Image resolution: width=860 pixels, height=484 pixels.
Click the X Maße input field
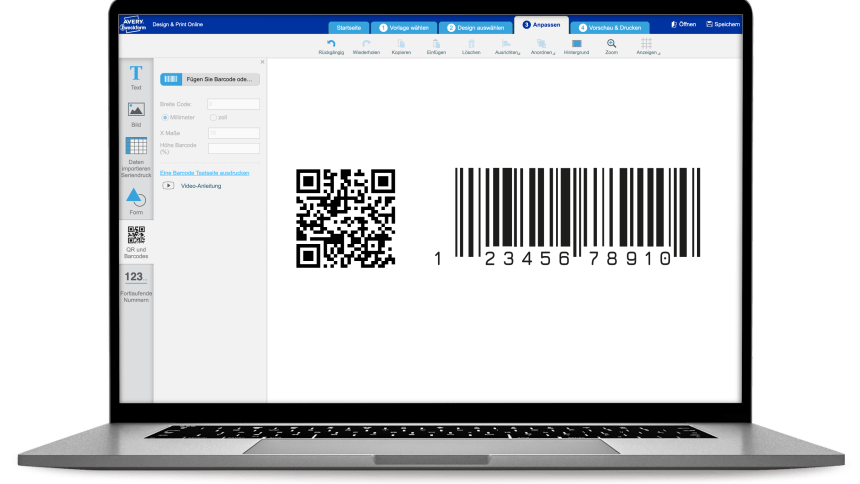tap(234, 133)
